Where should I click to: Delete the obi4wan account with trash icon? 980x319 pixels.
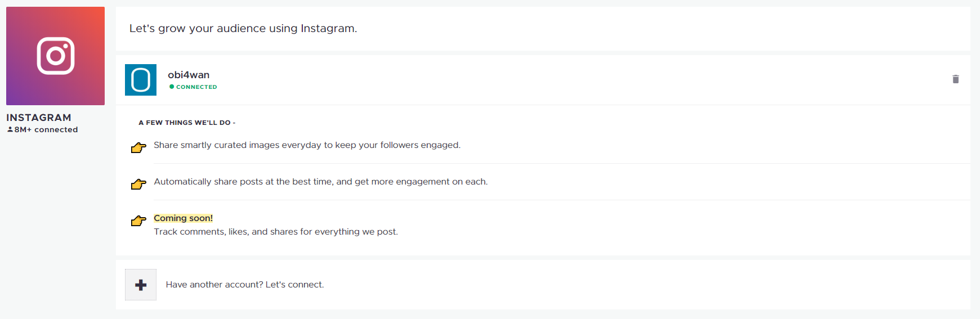pyautogui.click(x=955, y=79)
